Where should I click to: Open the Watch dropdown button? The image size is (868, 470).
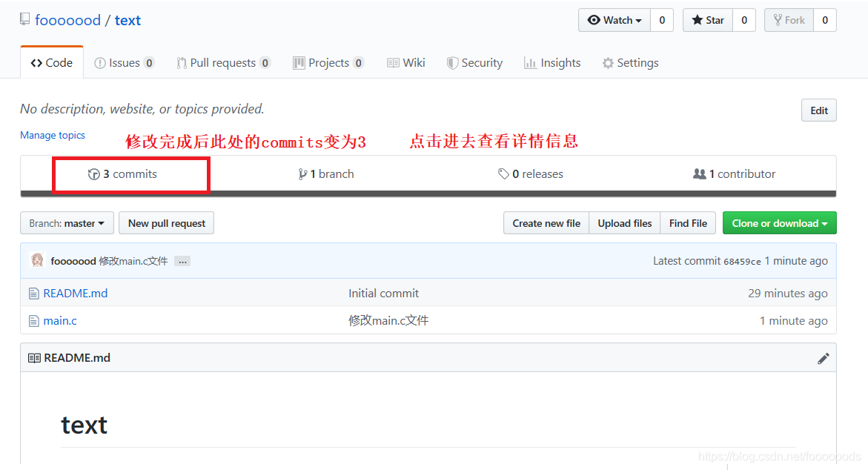[x=614, y=21]
